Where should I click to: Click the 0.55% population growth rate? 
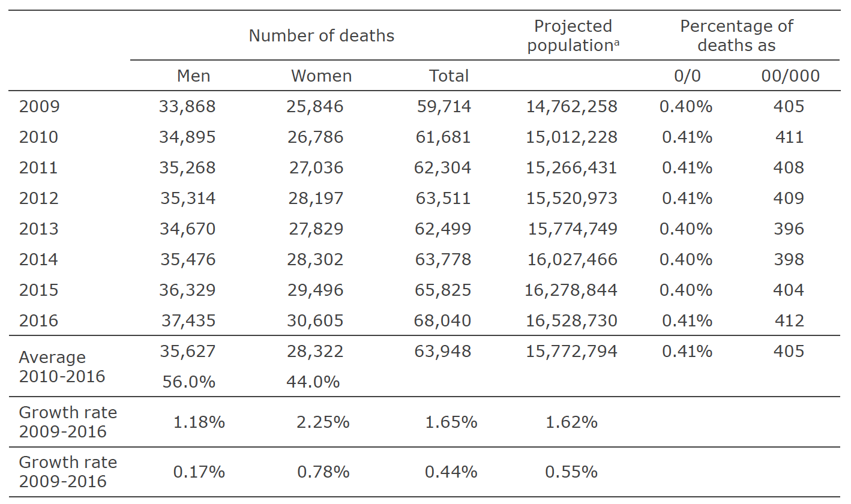tap(571, 472)
